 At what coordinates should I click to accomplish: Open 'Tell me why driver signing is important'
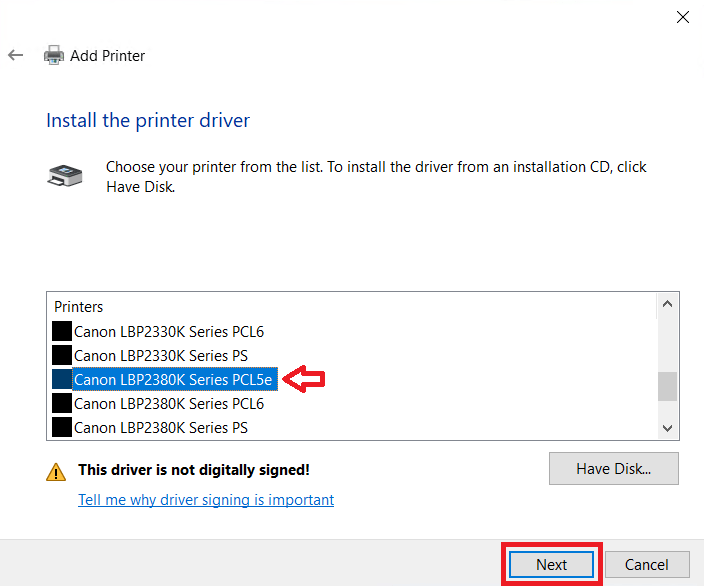(x=206, y=500)
